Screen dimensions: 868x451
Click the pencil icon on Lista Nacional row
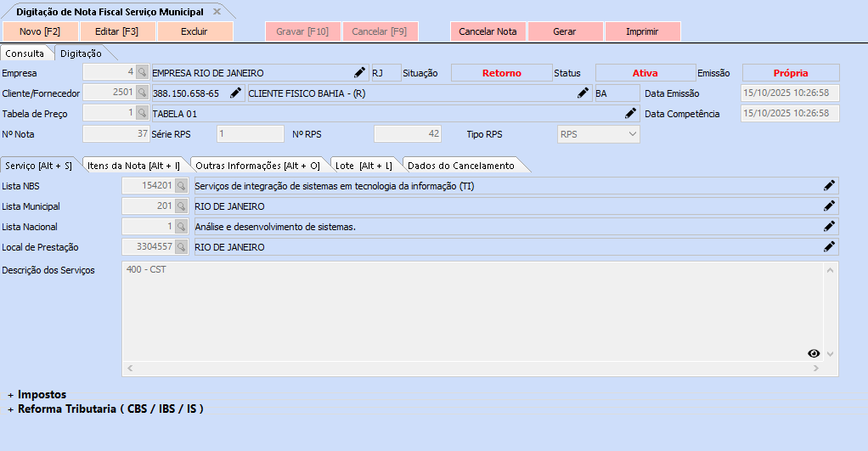pos(829,226)
